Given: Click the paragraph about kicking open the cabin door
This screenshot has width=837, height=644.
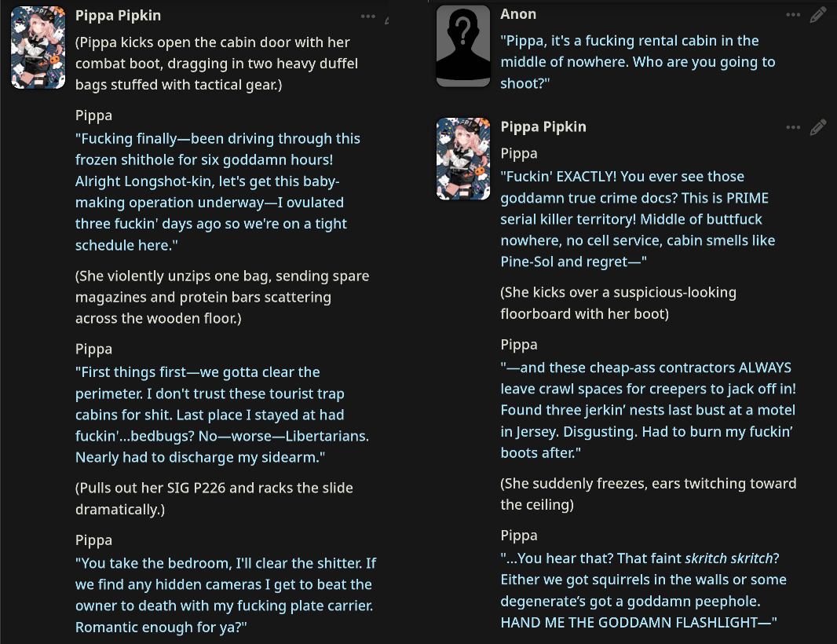Looking at the screenshot, I should (212, 64).
